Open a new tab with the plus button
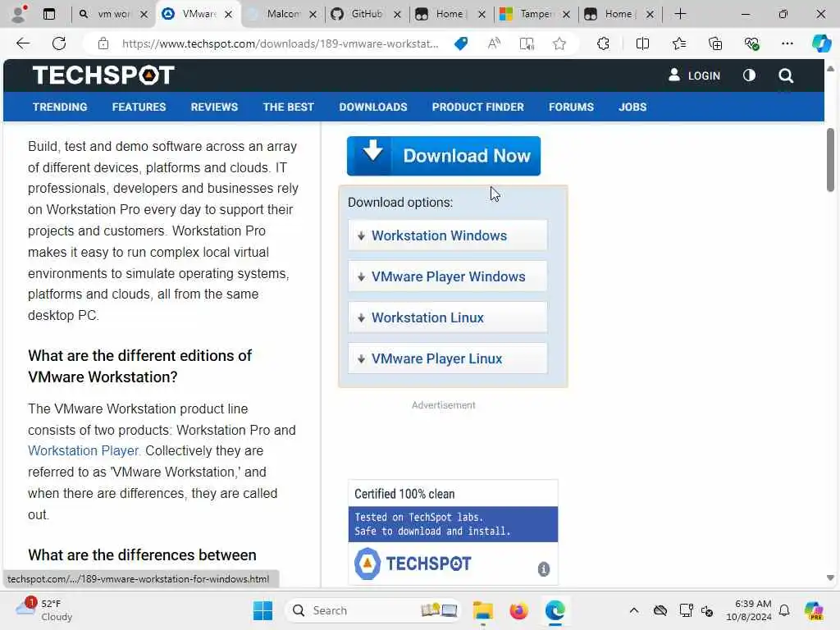840x630 pixels. [x=680, y=14]
